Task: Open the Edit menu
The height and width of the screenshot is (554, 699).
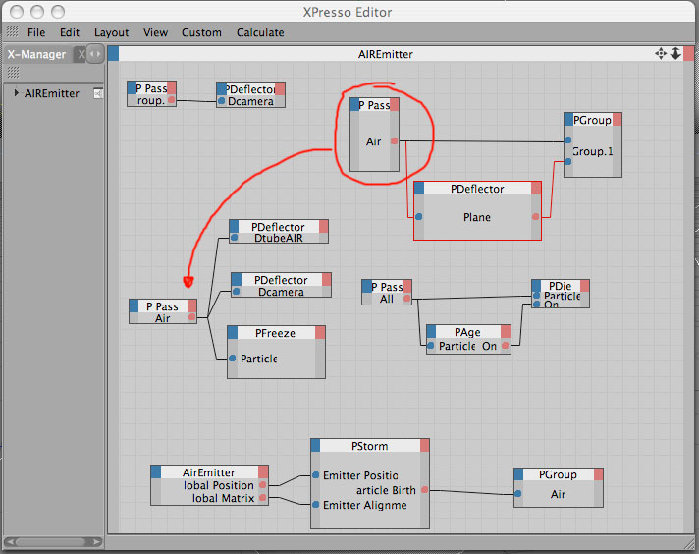Action: click(70, 33)
